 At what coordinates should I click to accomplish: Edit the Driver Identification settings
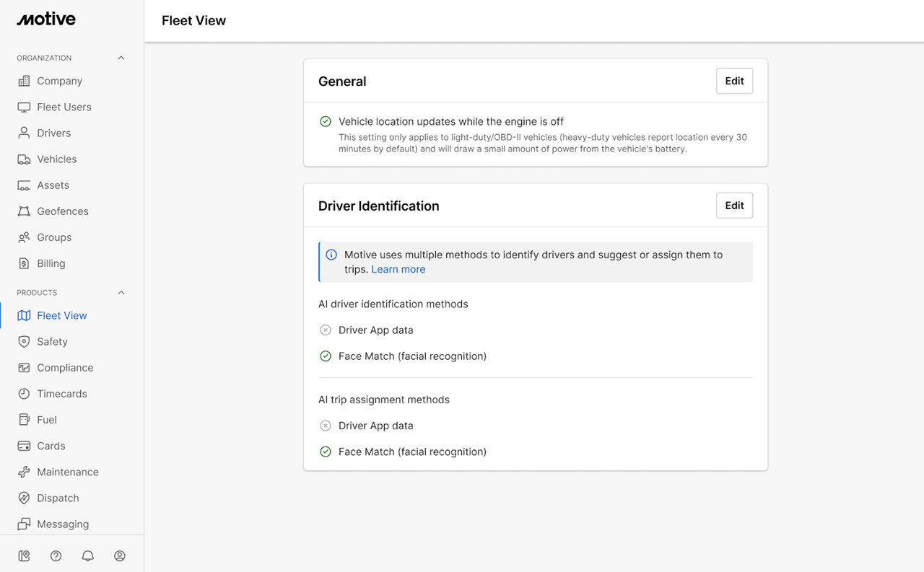pyautogui.click(x=734, y=206)
